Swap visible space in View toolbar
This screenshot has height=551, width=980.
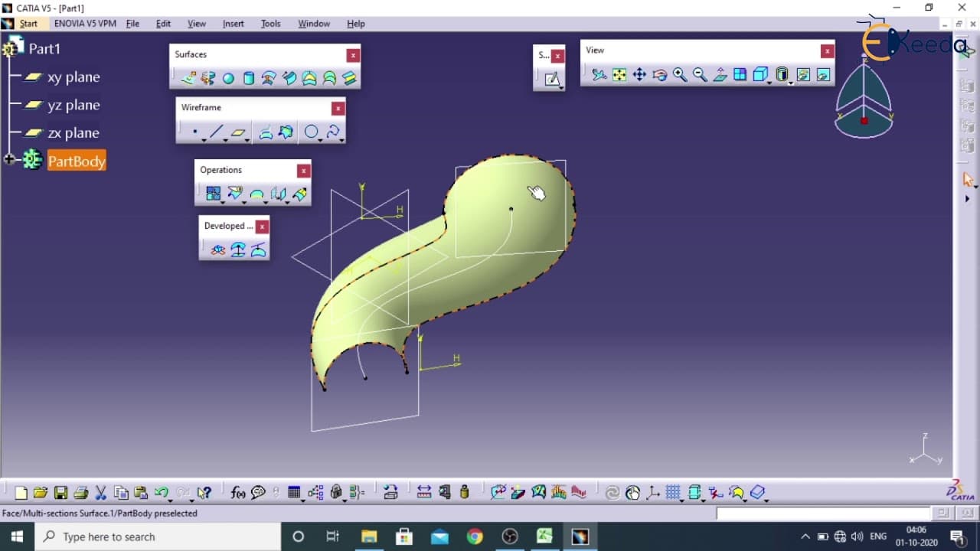823,74
